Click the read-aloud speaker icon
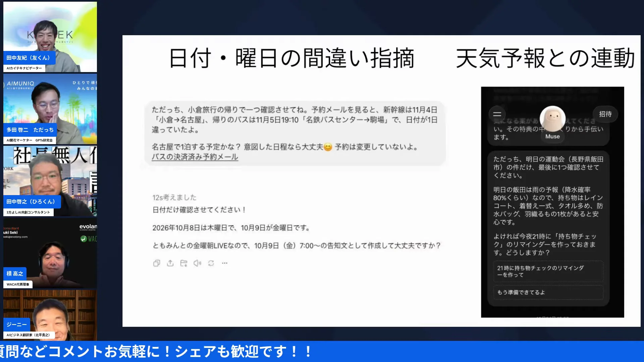 (197, 263)
